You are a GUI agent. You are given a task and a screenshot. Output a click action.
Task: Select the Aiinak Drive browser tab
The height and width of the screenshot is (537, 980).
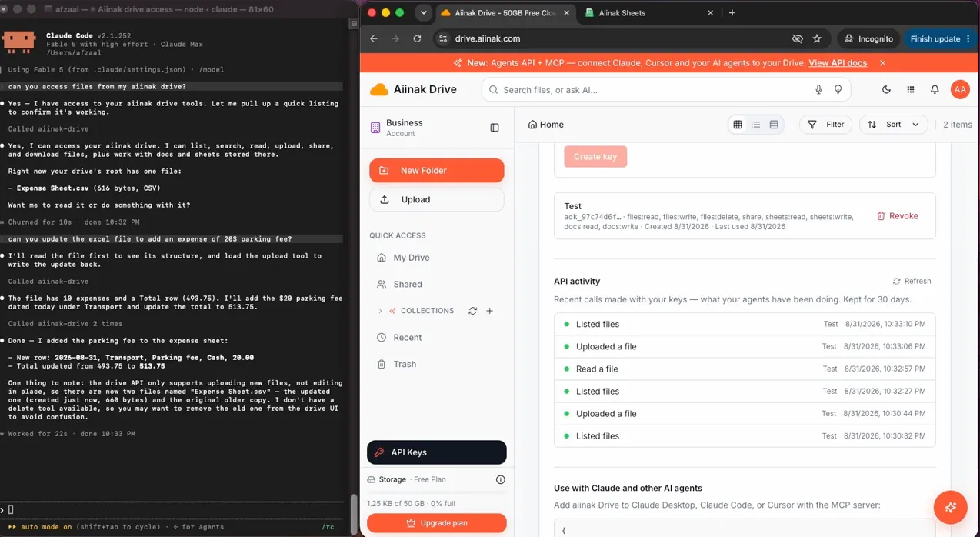[x=506, y=13]
